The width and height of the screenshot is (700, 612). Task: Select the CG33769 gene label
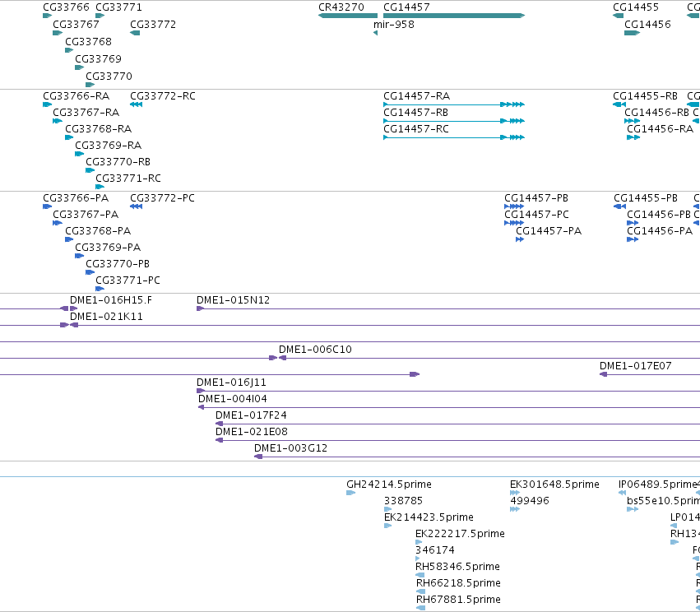click(x=98, y=59)
